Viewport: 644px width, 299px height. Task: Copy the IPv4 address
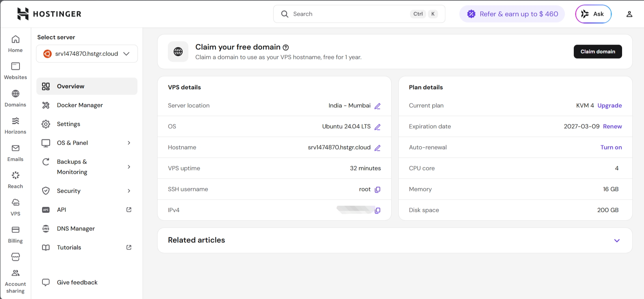377,211
